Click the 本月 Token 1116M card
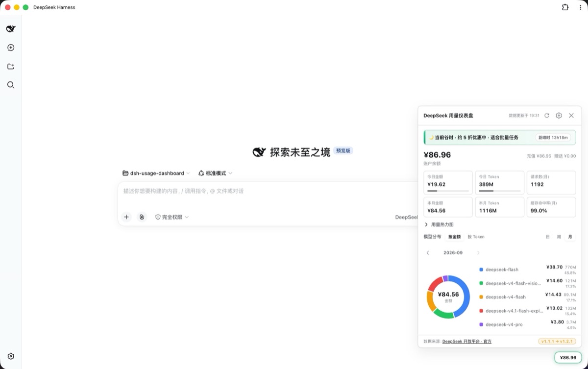 (x=499, y=207)
